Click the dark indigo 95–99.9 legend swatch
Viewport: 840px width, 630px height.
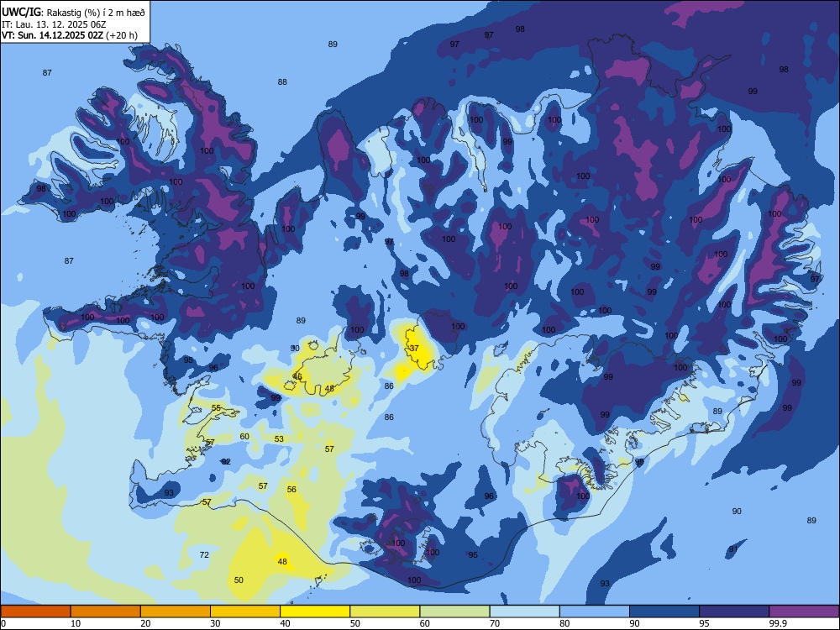(734, 612)
